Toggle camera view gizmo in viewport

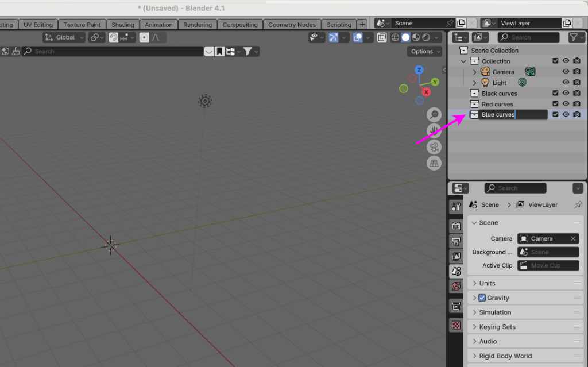tap(434, 147)
